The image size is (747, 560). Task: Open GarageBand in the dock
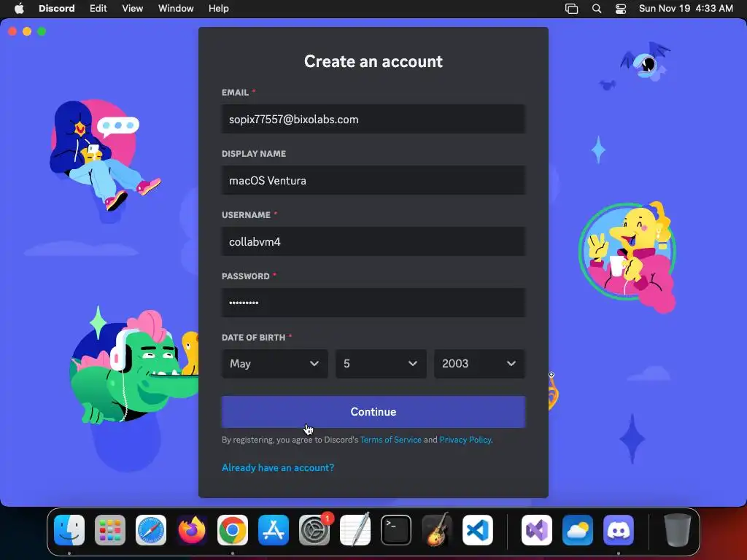(437, 530)
